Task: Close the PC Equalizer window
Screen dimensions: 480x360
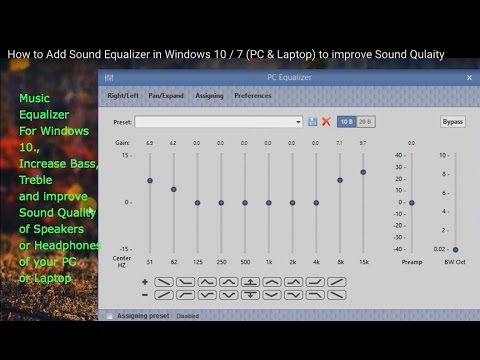Action: (x=469, y=78)
